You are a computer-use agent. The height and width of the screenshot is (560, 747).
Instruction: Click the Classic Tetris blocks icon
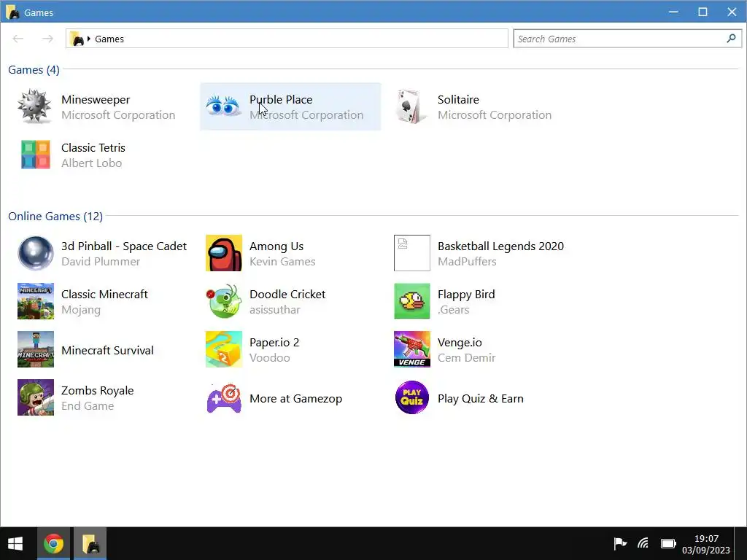point(36,155)
